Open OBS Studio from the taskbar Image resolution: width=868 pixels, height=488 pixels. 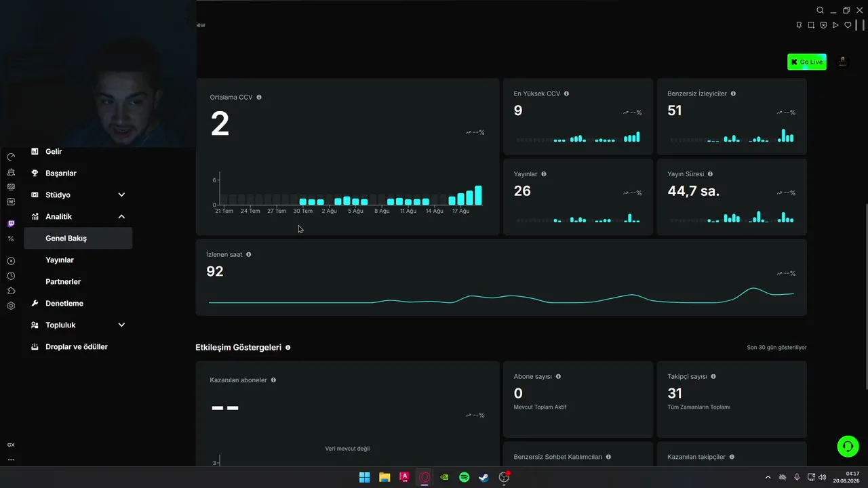(x=504, y=477)
